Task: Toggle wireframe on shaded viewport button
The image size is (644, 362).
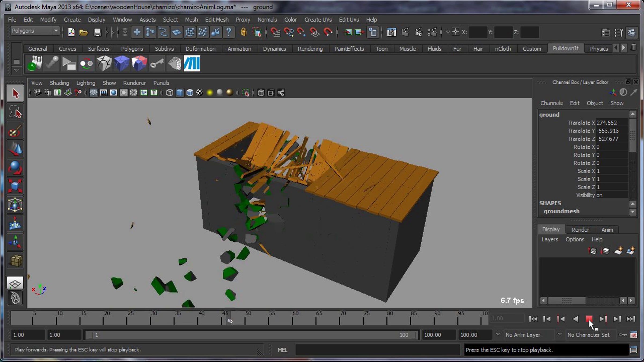Action: (x=190, y=93)
